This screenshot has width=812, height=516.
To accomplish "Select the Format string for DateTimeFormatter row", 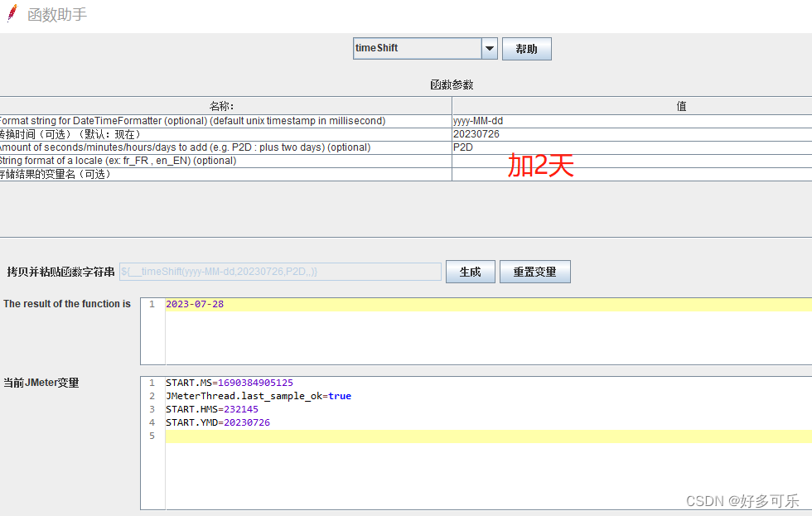I will [x=225, y=121].
